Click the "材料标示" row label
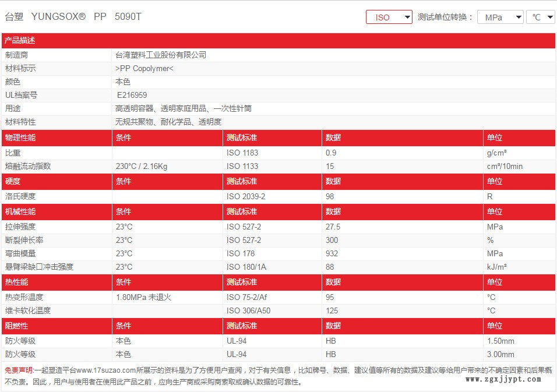The height and width of the screenshot is (392, 557). pos(20,69)
